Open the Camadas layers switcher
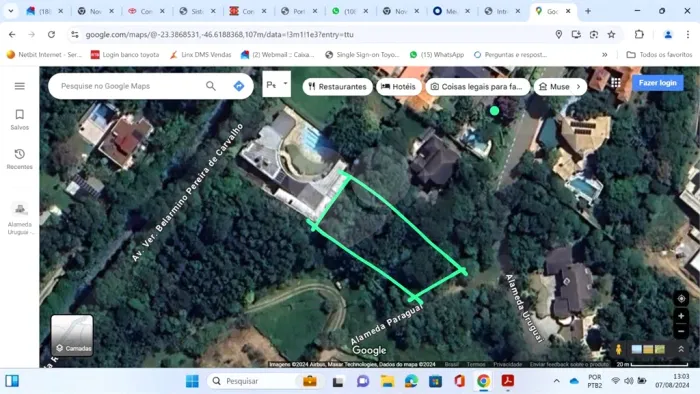Viewport: 700px width, 394px height. click(x=72, y=335)
